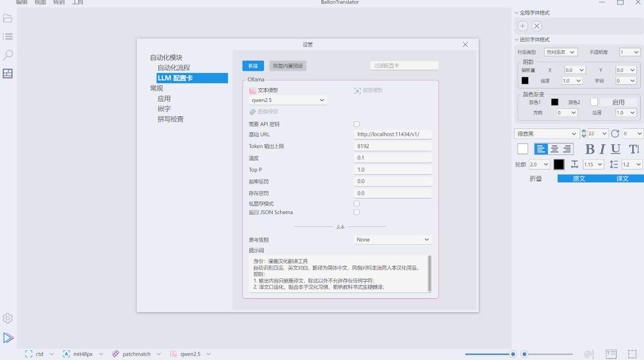Select LLM 配置卡 in settings tree
The width and height of the screenshot is (644, 360).
(x=192, y=78)
